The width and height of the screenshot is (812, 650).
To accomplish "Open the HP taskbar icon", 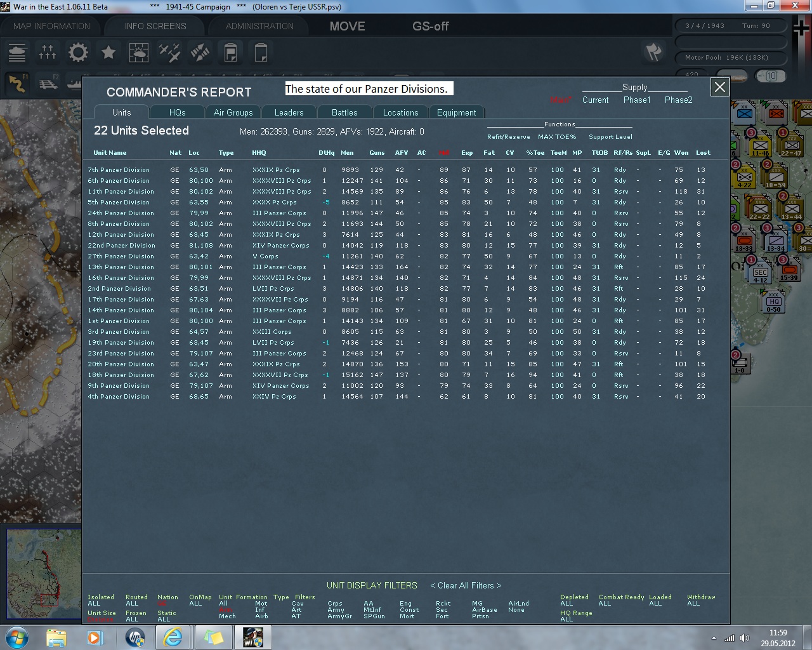I will tap(134, 637).
